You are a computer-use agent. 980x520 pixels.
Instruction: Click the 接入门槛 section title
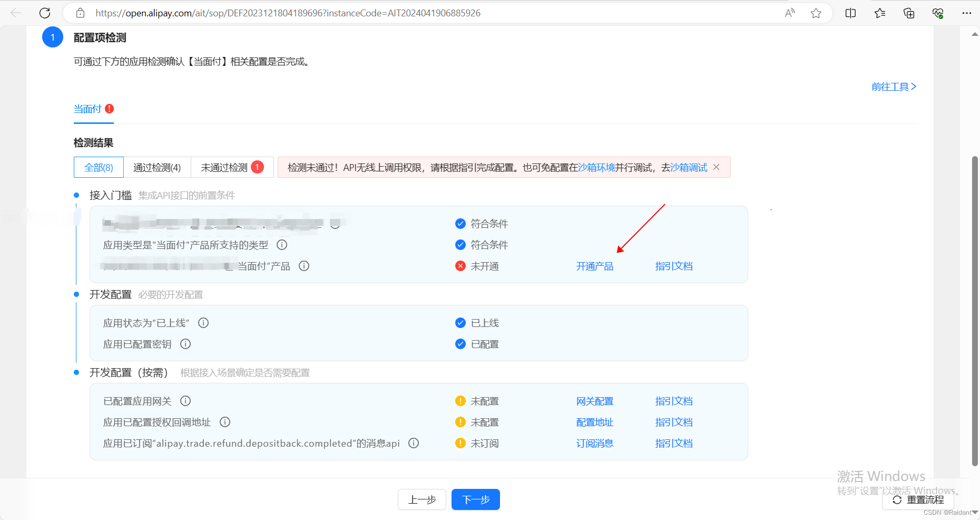pos(111,195)
